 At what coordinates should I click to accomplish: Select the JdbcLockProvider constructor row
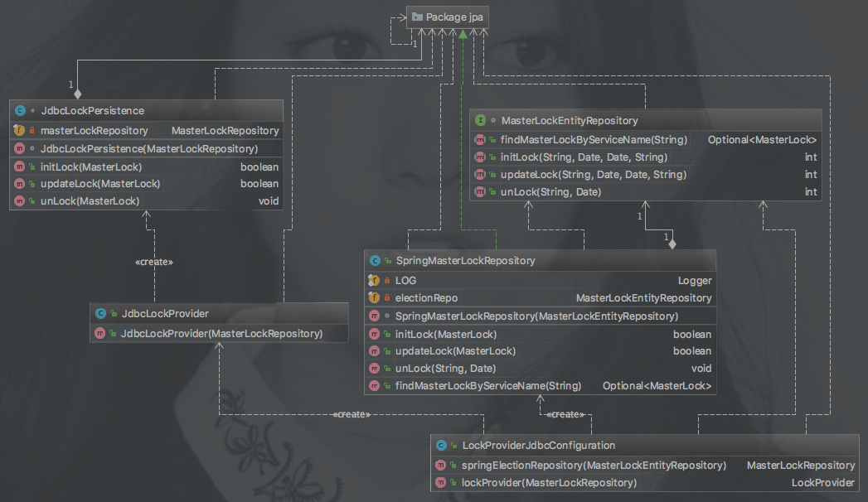click(x=221, y=334)
